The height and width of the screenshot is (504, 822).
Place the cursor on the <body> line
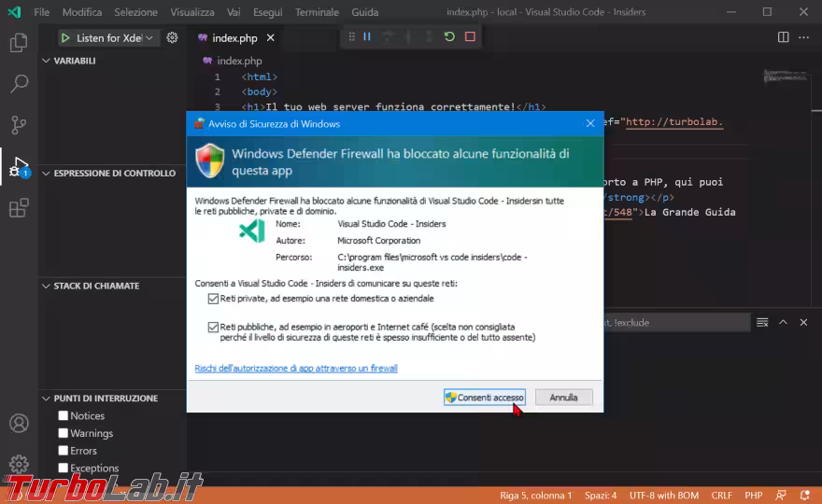point(259,91)
